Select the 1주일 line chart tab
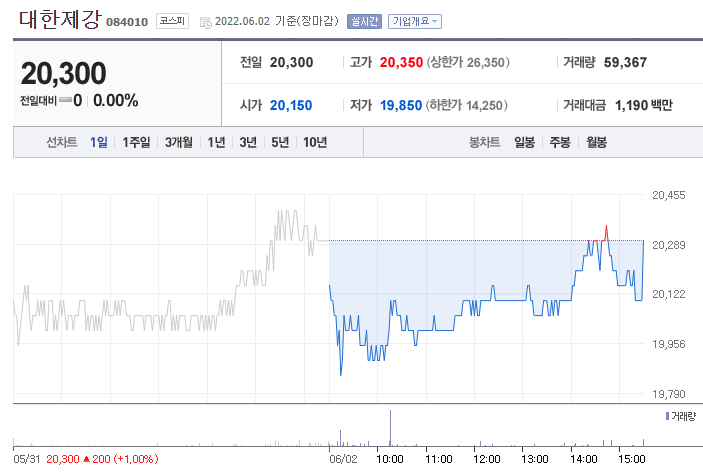Viewport: 703px width, 475px height. [136, 142]
